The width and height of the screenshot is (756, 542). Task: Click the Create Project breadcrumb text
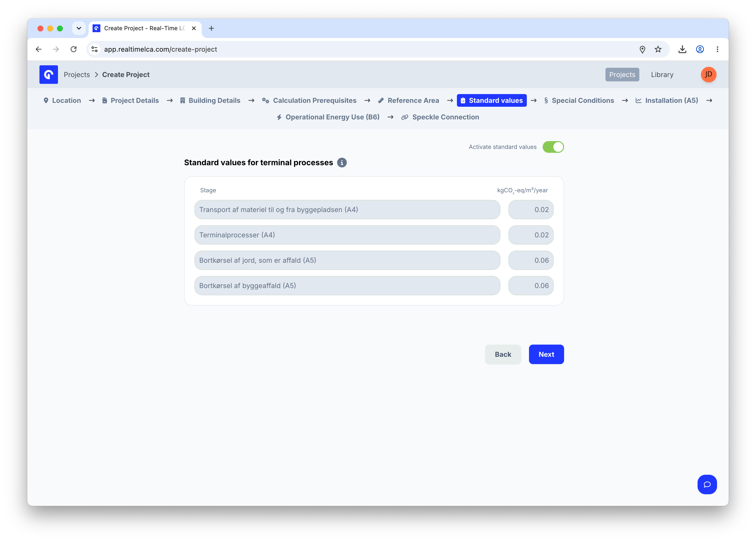pos(126,75)
